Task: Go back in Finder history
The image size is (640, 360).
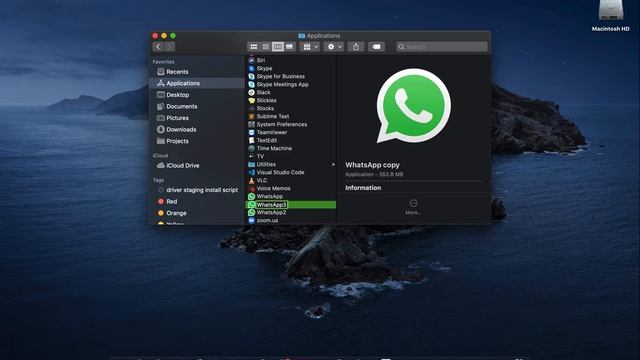Action: 158,47
